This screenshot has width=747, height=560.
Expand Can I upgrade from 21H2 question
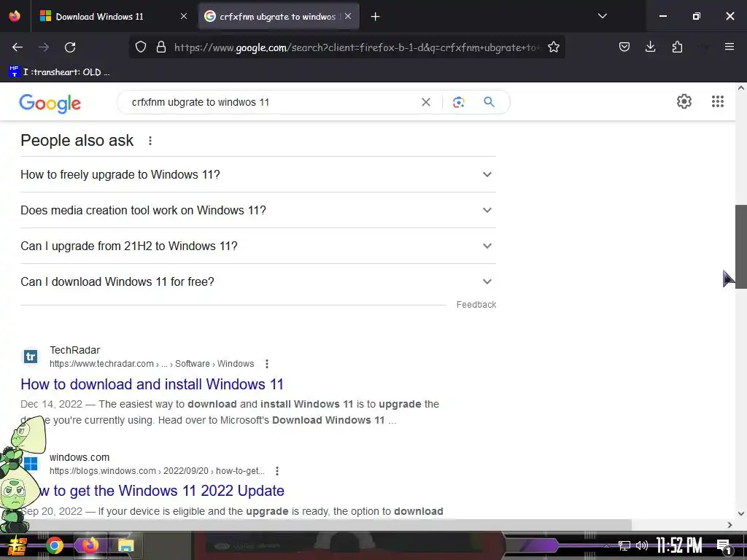[x=258, y=246]
